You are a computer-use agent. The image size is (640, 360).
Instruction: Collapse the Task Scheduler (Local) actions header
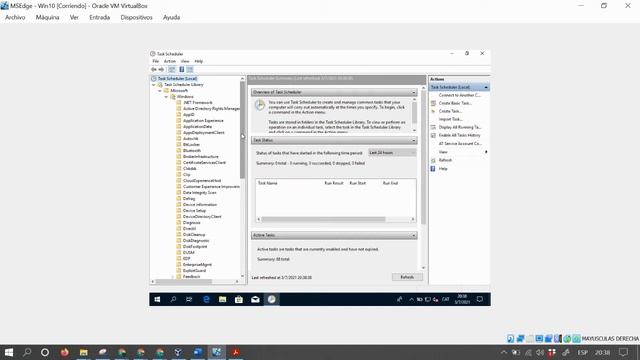486,87
